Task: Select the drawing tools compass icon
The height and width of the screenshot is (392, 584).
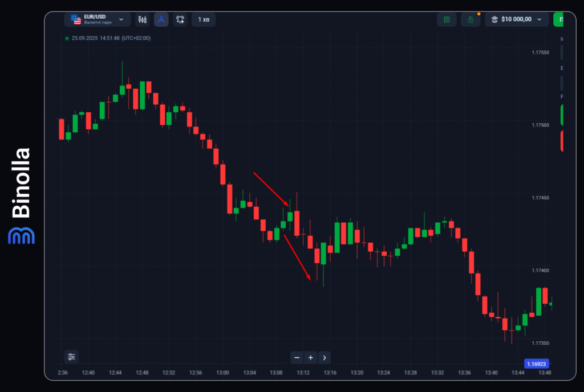Action: click(161, 19)
